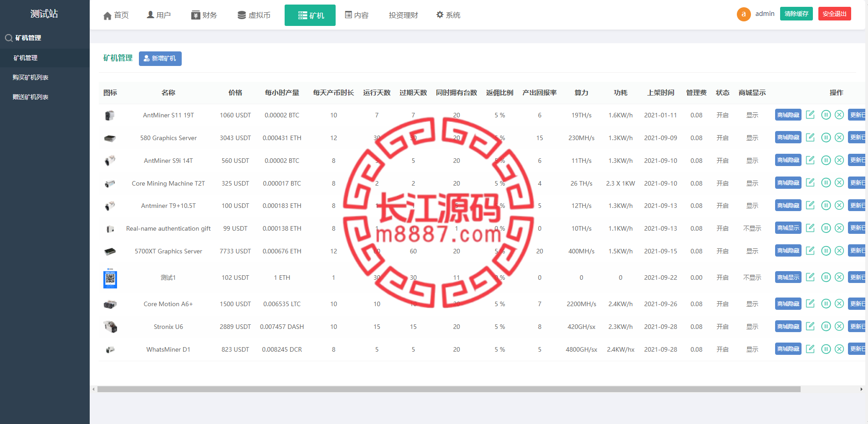Click 更新 button for Core Motion A6+
Image resolution: width=868 pixels, height=424 pixels.
(x=857, y=303)
